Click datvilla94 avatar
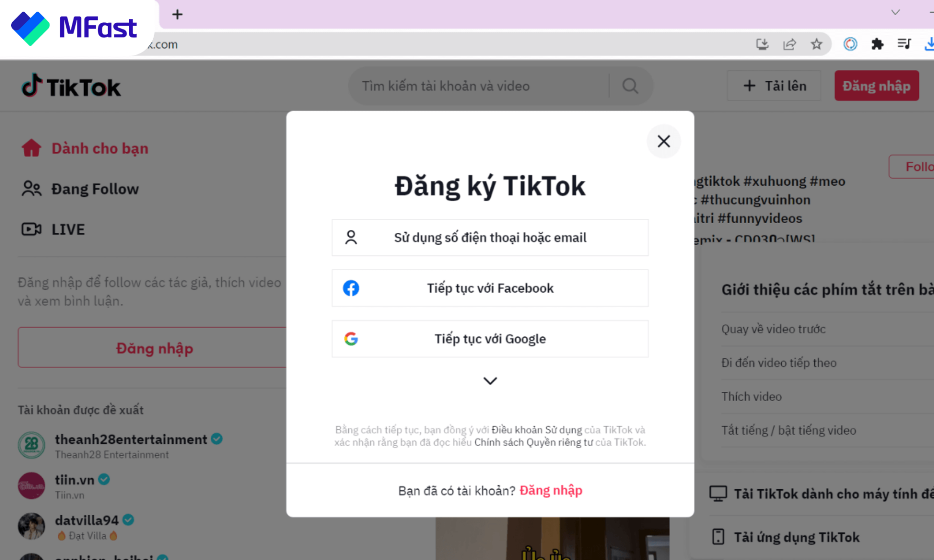This screenshot has width=934, height=560. point(31,526)
